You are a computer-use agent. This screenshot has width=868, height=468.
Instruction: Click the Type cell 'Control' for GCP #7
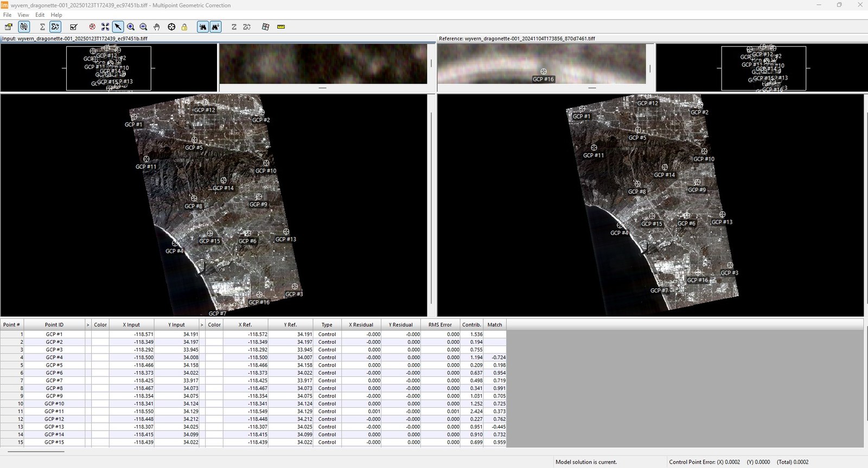(x=327, y=380)
